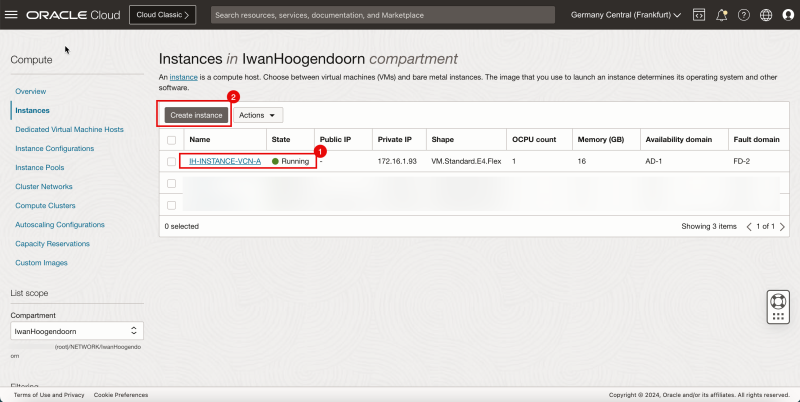The image size is (800, 402).
Task: Open the Cloud Shell developer tools icon
Action: pyautogui.click(x=699, y=15)
